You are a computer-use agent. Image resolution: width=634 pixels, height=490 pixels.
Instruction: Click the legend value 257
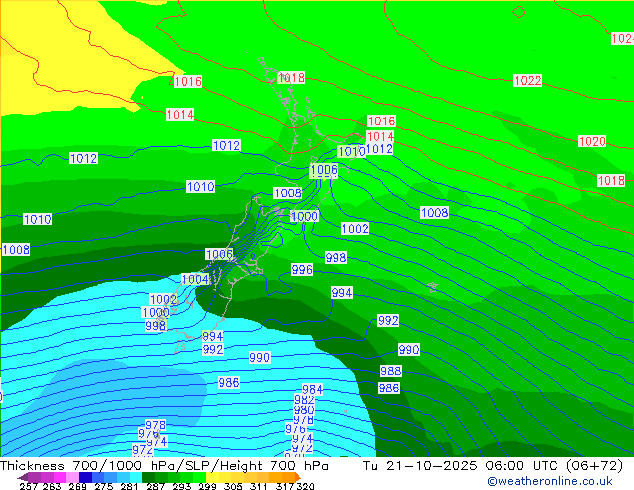pos(28,486)
